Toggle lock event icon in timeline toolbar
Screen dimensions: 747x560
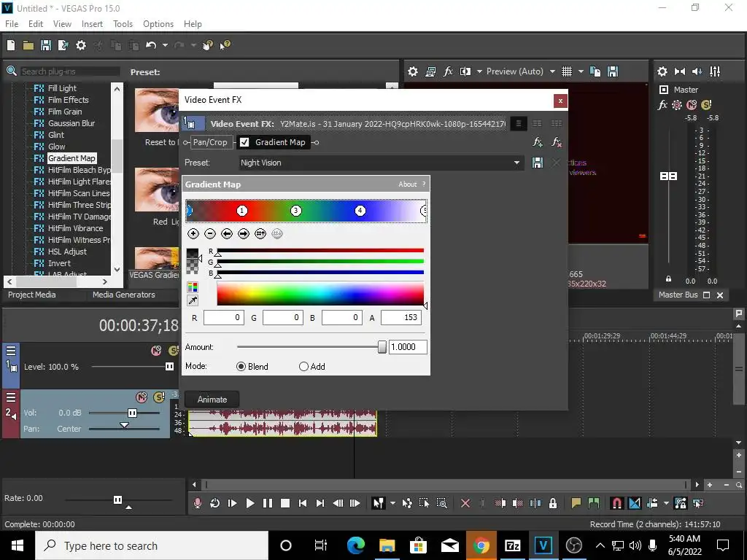pos(553,503)
